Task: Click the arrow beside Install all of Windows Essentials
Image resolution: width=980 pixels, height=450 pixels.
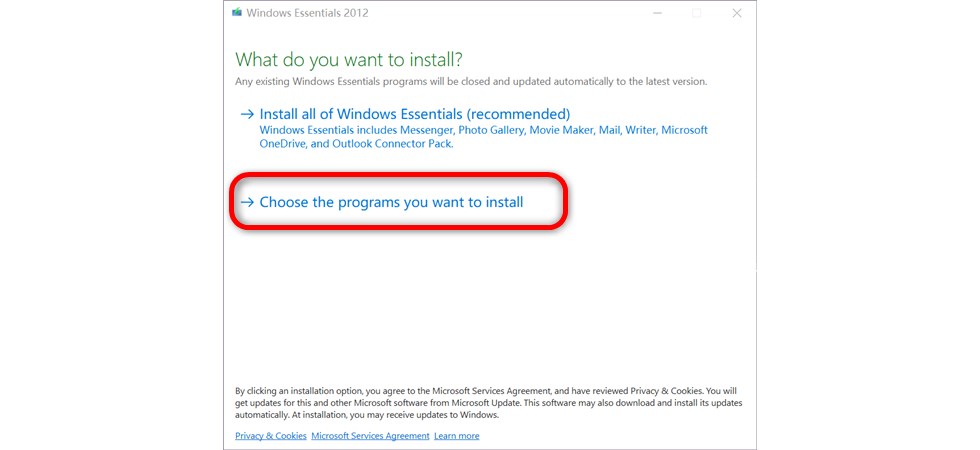Action: pyautogui.click(x=247, y=114)
